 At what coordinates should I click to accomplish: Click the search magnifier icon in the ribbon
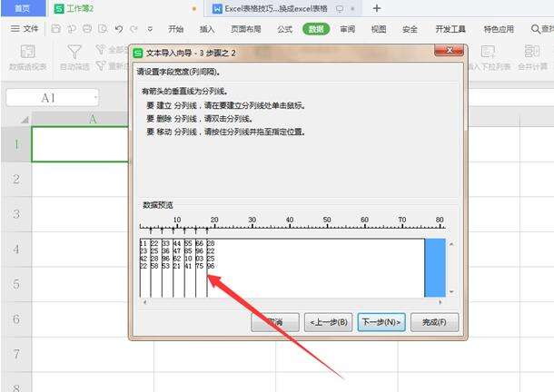536,29
